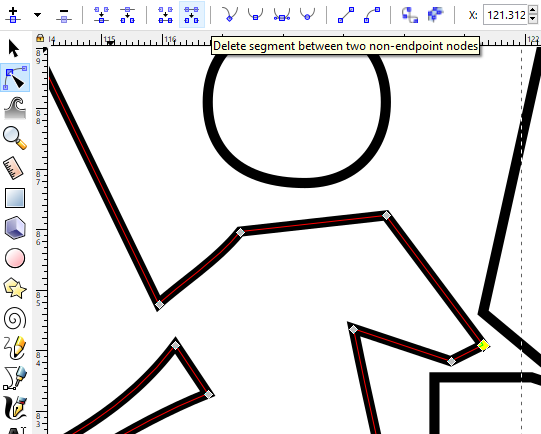The width and height of the screenshot is (541, 434).
Task: Select the Ellipse circle tool
Action: tap(15, 258)
